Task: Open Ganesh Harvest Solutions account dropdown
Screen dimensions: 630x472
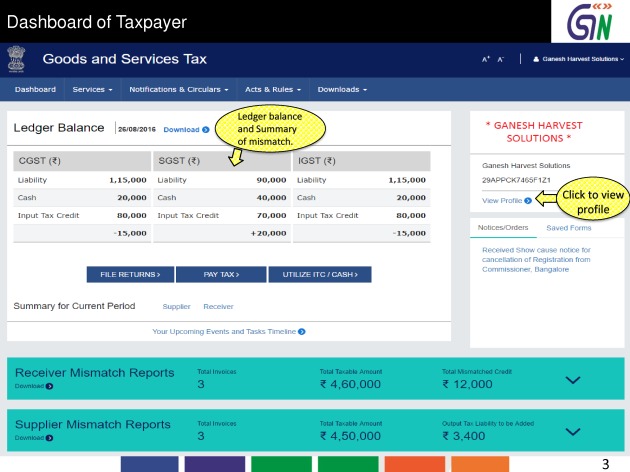Action: (x=579, y=59)
